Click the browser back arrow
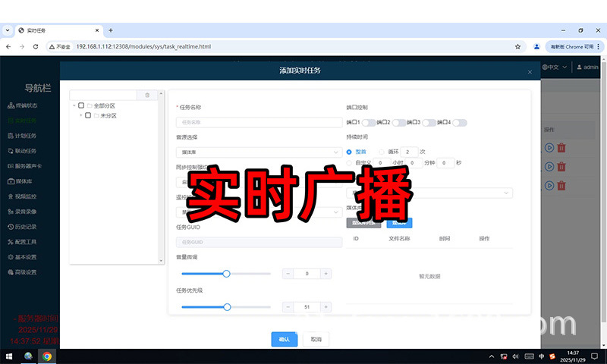The height and width of the screenshot is (364, 607). tap(8, 46)
